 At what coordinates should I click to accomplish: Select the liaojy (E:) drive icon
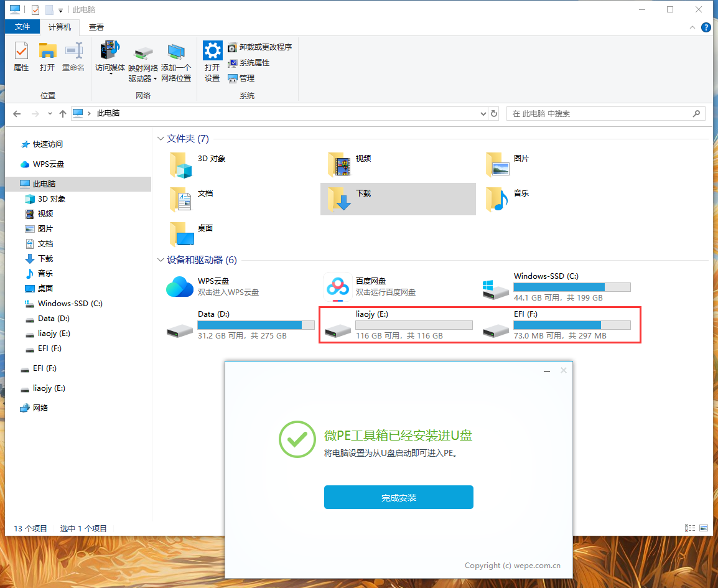pos(337,330)
